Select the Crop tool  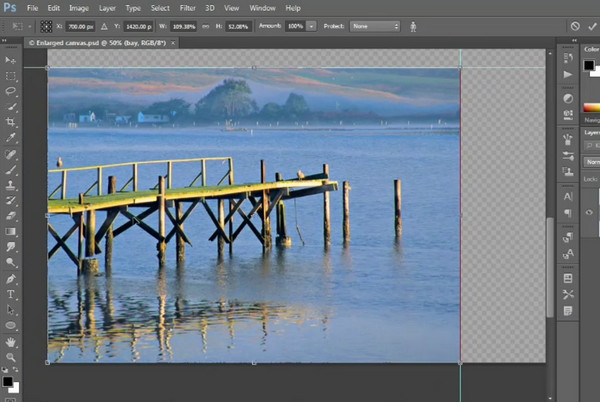(12, 122)
